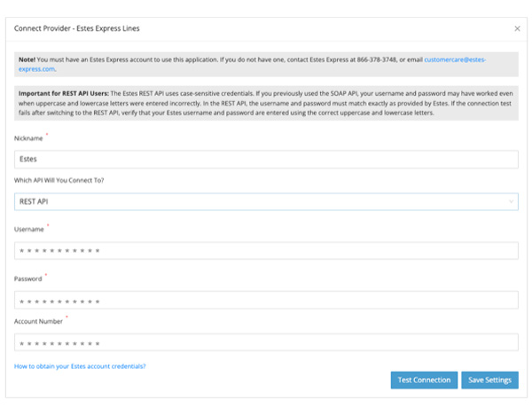
Task: Click the Username field label
Action: pos(29,230)
